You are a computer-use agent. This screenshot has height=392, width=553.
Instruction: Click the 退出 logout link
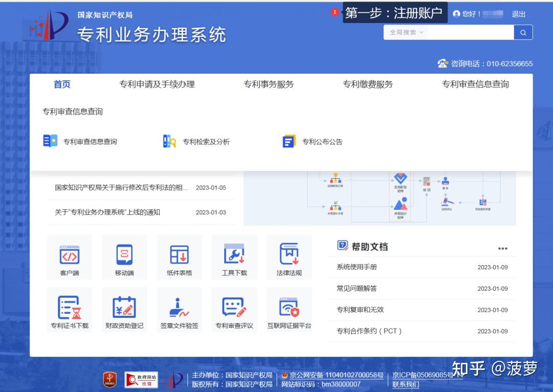coord(519,14)
